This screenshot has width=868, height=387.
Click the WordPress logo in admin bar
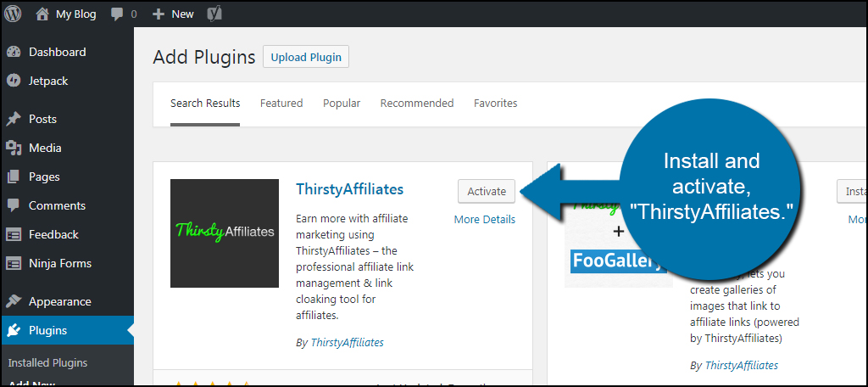(x=14, y=14)
